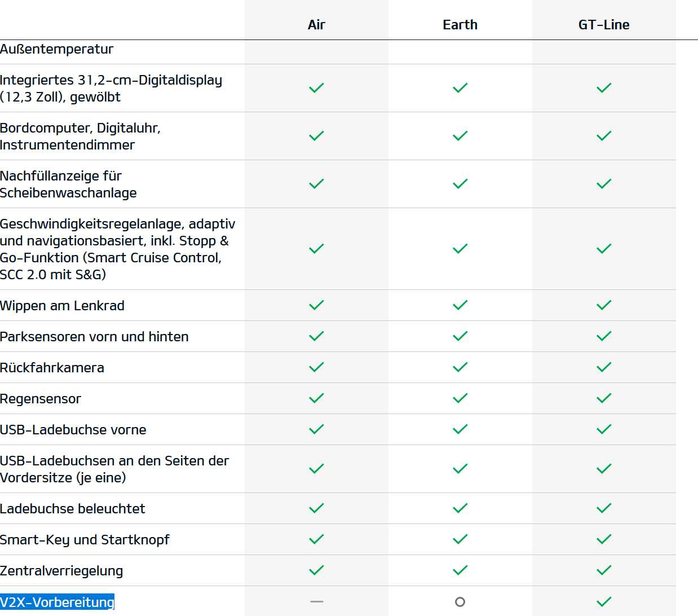Click Earth checkmark for Smart-Key und Startknopf
This screenshot has height=616, width=698.
tap(460, 539)
